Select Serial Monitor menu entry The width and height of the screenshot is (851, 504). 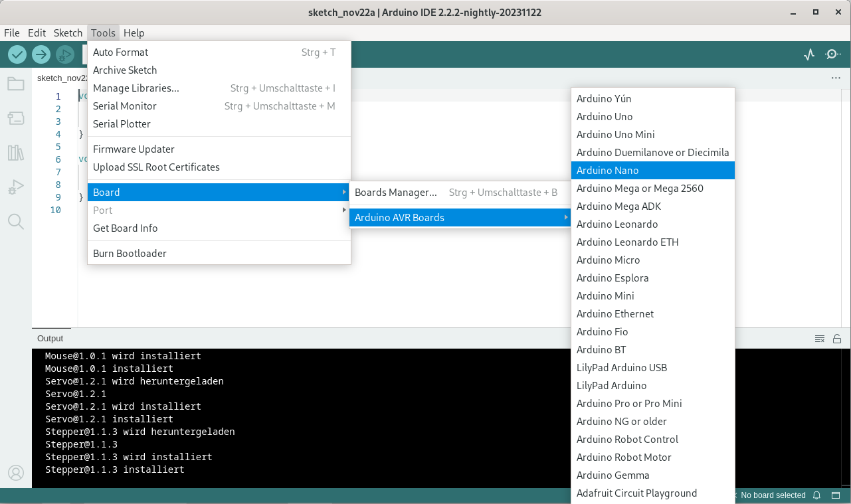(219, 106)
